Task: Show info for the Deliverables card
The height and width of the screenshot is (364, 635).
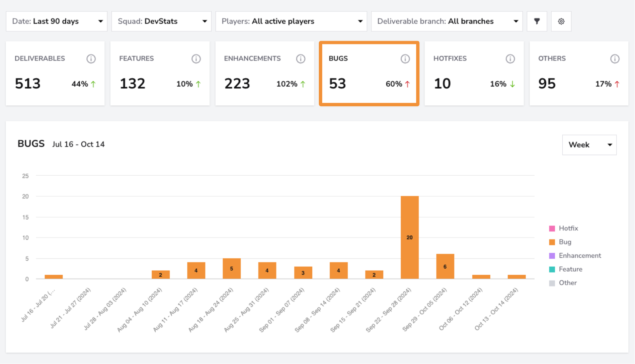Action: click(91, 59)
